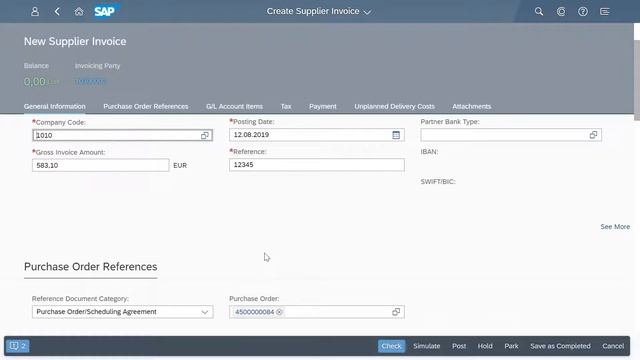Click the Park button
This screenshot has width=640, height=360.
coord(511,346)
